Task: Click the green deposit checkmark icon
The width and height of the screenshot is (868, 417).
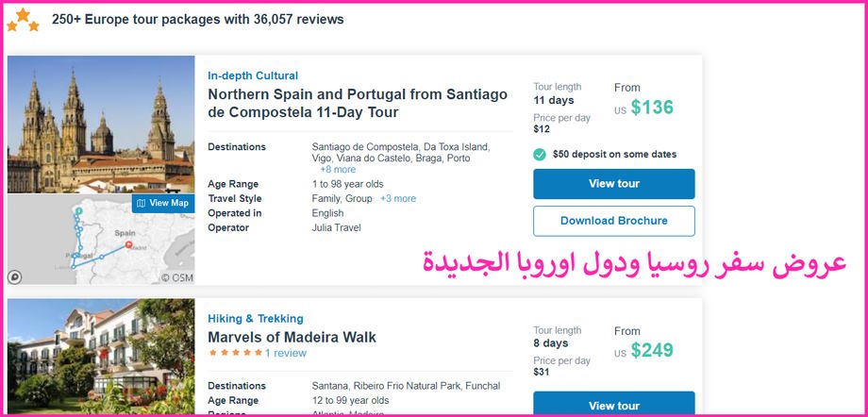Action: pos(540,154)
